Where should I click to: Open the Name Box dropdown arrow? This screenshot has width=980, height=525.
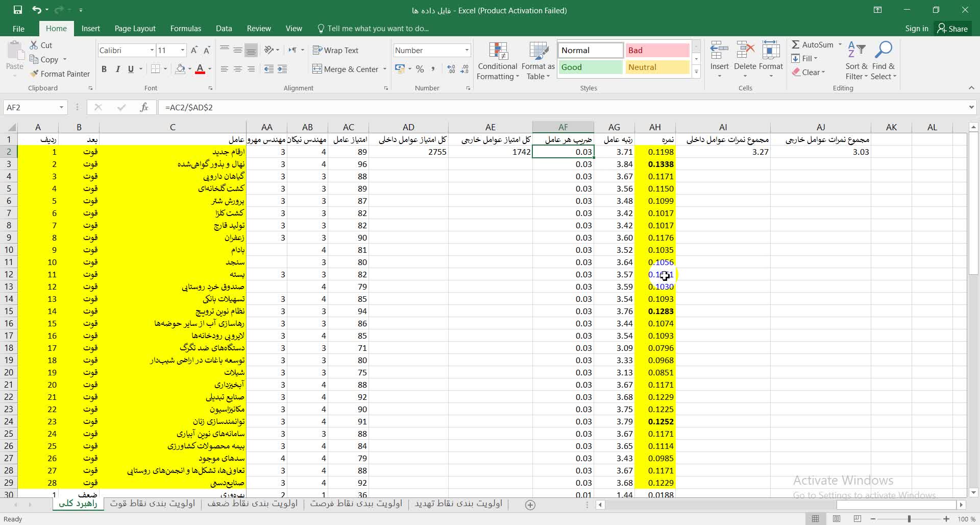coord(61,107)
